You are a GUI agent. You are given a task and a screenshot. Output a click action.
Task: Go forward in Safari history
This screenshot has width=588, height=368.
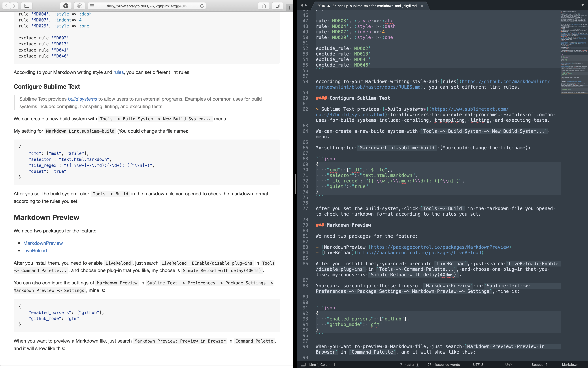[14, 6]
